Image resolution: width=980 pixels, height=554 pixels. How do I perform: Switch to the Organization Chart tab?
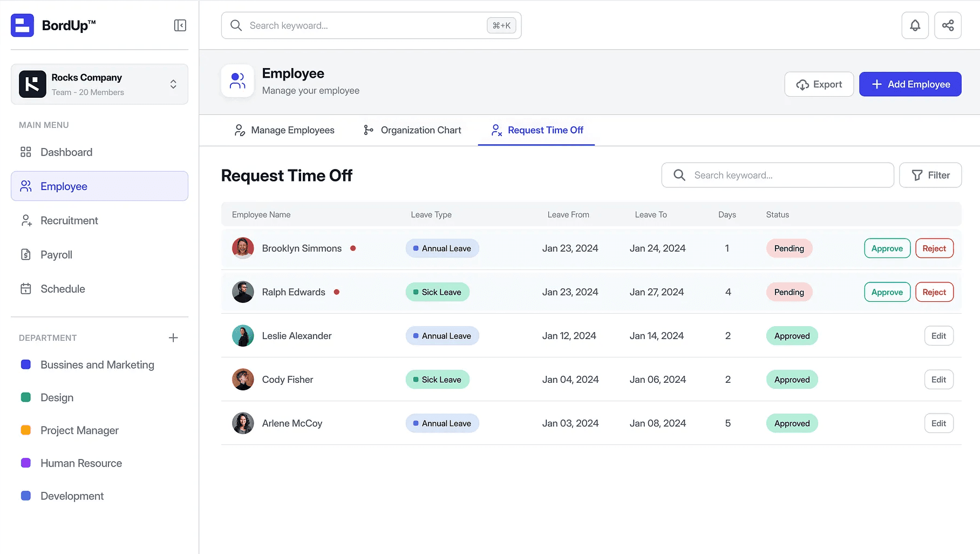pyautogui.click(x=420, y=130)
